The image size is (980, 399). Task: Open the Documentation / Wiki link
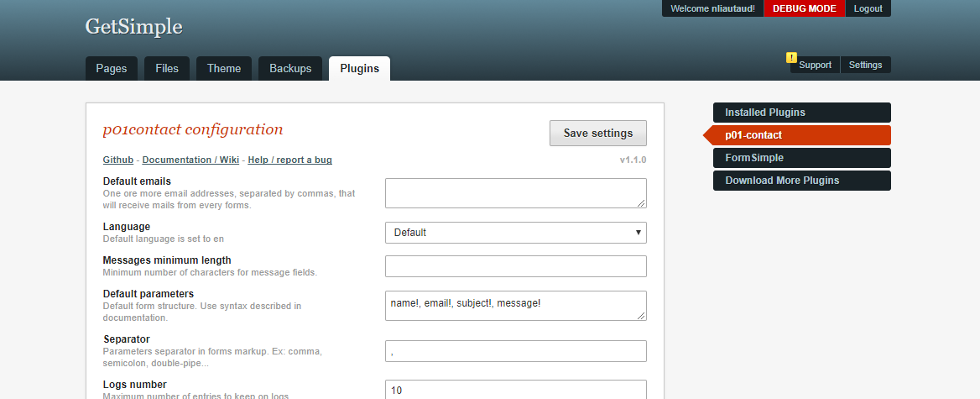point(190,160)
